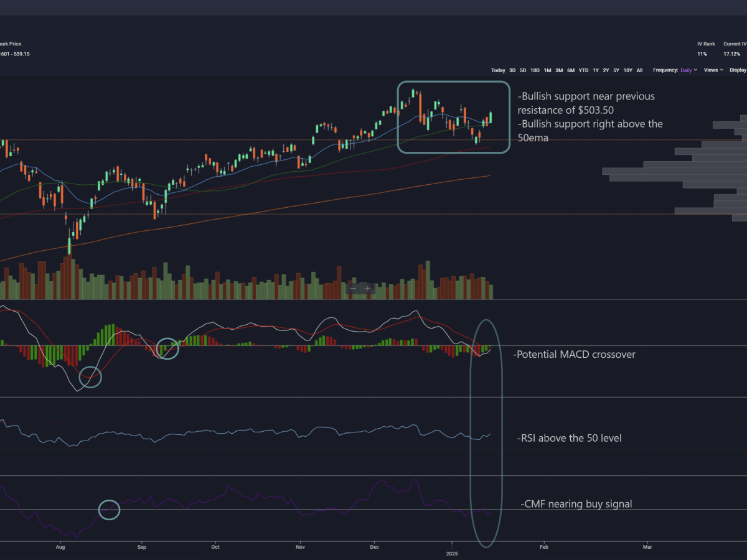The image size is (747, 560).
Task: Select the 3D timeframe button
Action: [x=512, y=70]
